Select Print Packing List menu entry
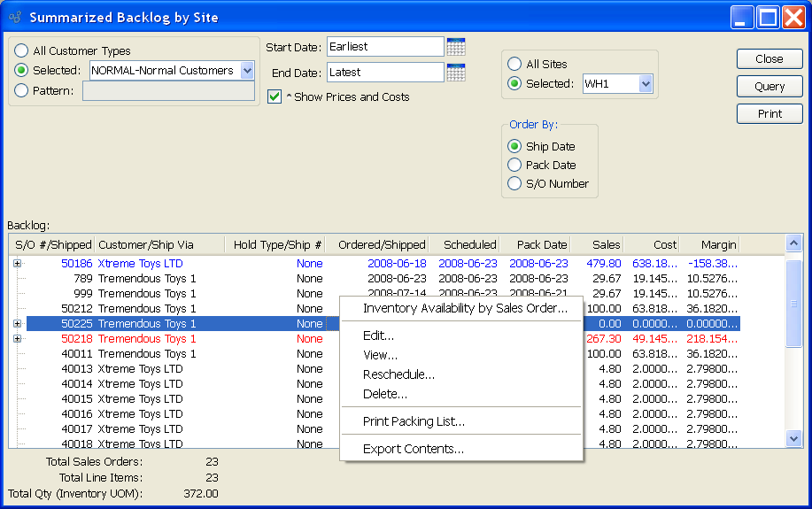Screen dimensions: 812x509 pos(414,421)
